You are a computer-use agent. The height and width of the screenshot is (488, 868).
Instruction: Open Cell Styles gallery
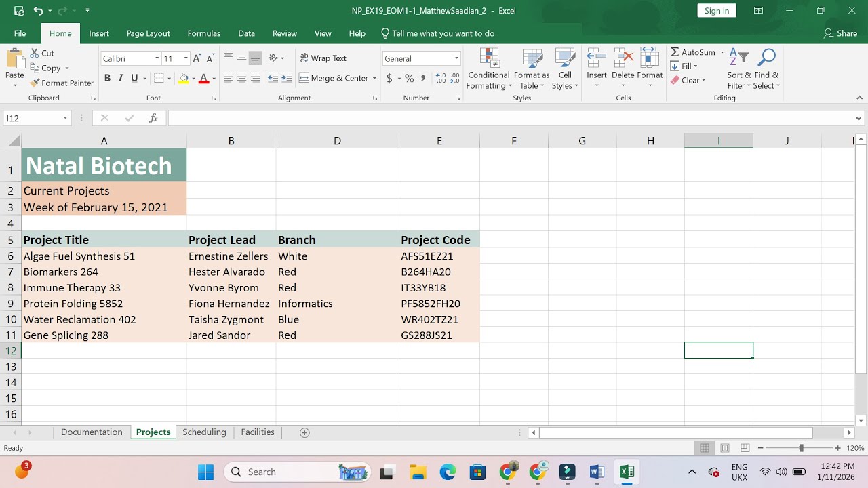pyautogui.click(x=565, y=69)
